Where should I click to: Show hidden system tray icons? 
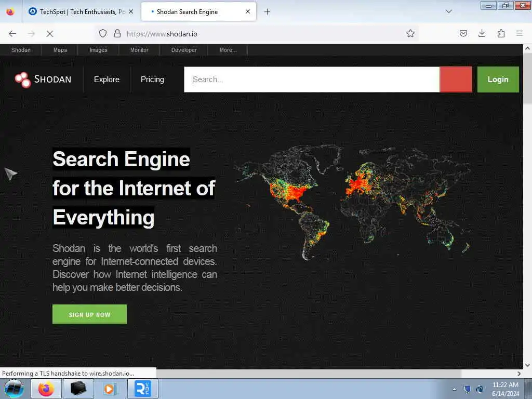point(454,389)
